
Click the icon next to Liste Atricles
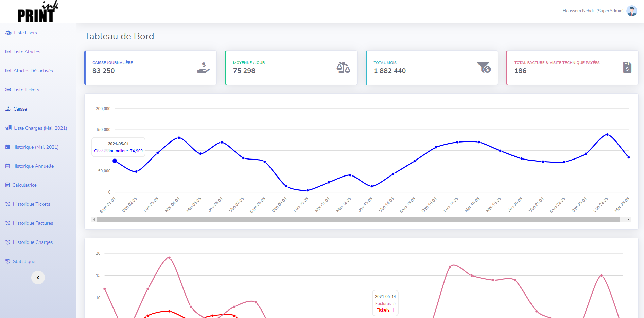8,52
